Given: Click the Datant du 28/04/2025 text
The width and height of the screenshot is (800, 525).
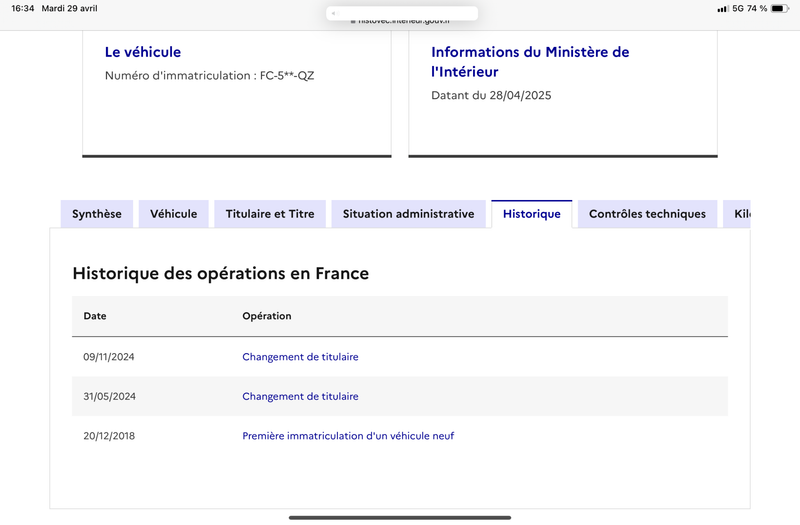Looking at the screenshot, I should click(x=491, y=95).
